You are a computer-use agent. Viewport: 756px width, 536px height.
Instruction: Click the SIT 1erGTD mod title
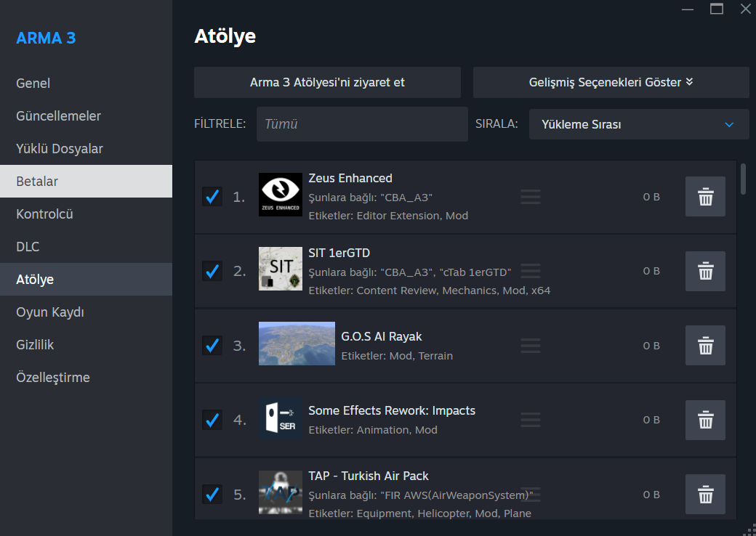[339, 253]
